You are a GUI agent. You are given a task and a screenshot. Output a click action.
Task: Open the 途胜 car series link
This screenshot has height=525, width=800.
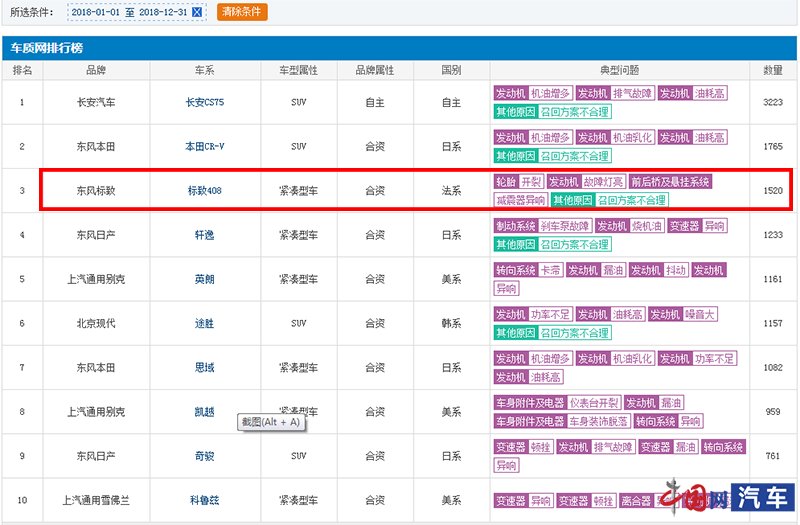pyautogui.click(x=205, y=324)
